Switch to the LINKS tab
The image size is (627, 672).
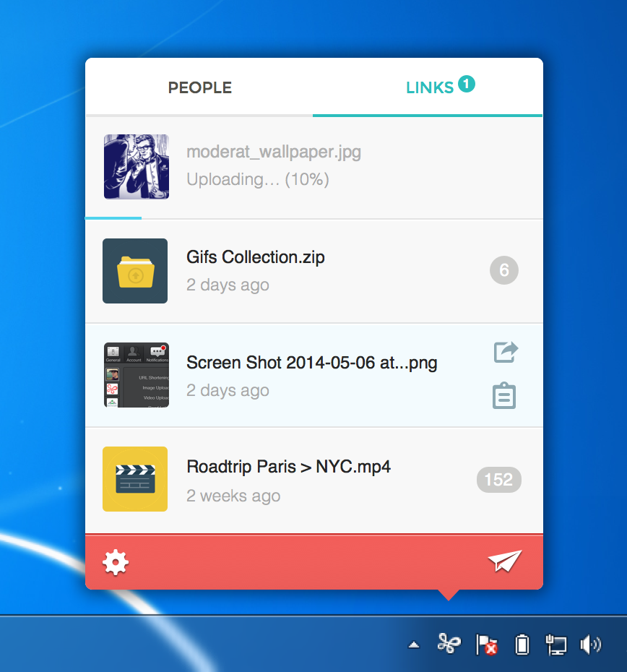pyautogui.click(x=429, y=88)
